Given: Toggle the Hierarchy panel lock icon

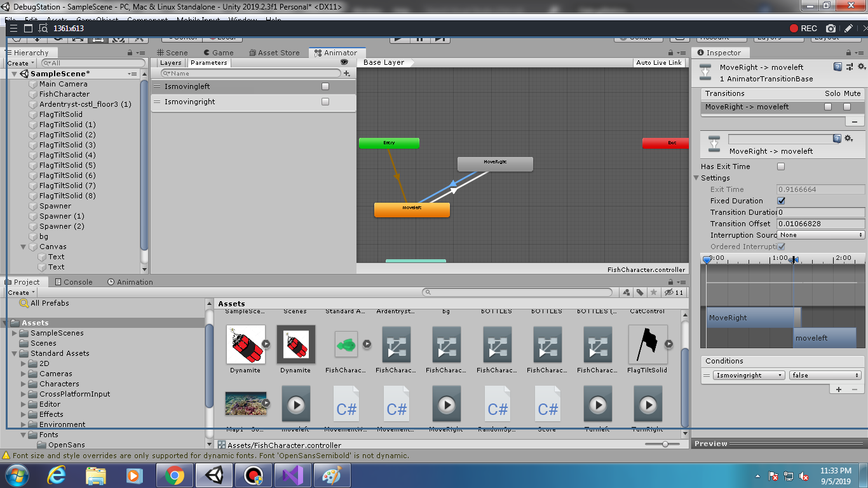Looking at the screenshot, I should click(130, 53).
